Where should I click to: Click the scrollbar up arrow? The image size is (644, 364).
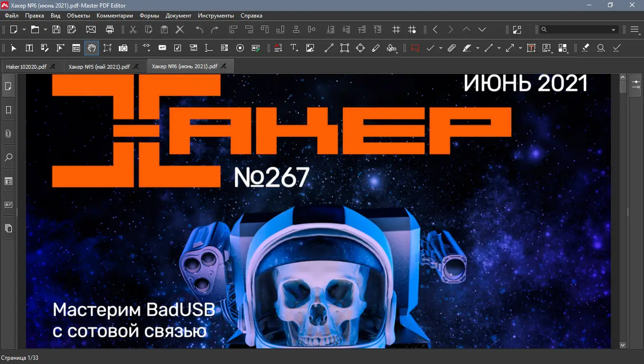(623, 77)
